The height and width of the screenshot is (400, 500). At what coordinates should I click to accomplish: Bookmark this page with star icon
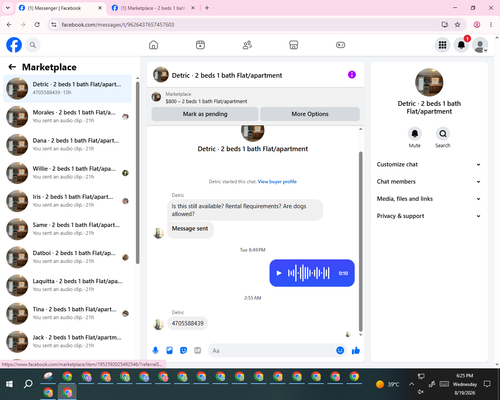pos(457,25)
